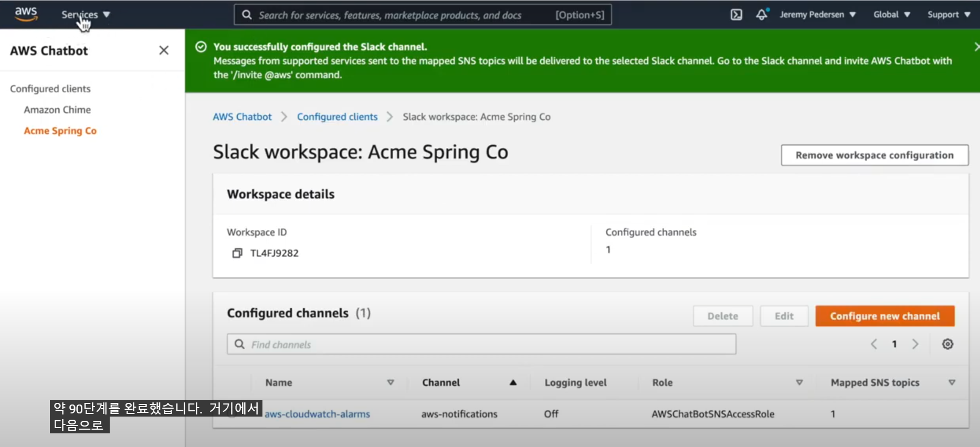
Task: Click Configure new channel
Action: 885,316
